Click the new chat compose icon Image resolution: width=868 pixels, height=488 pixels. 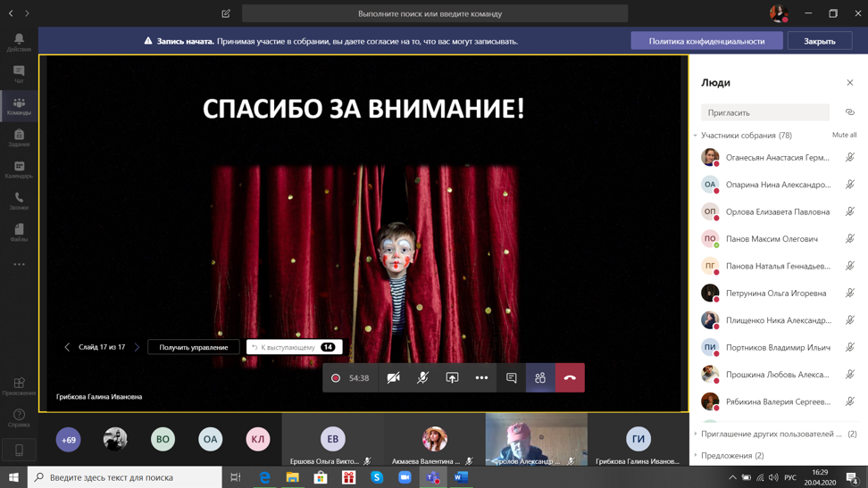point(226,13)
